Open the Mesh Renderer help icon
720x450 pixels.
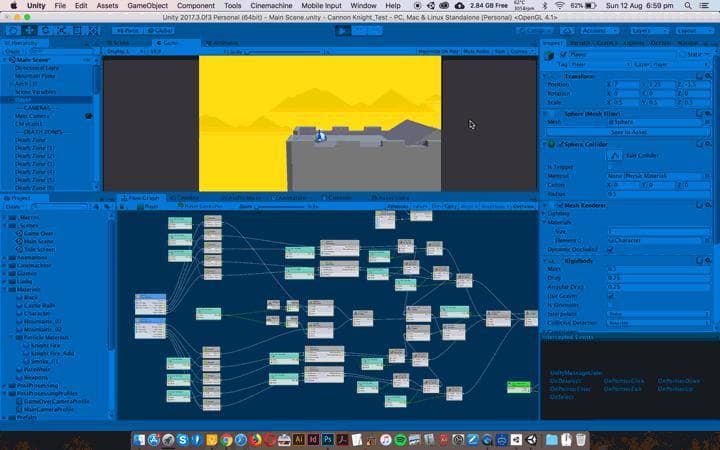coord(699,205)
